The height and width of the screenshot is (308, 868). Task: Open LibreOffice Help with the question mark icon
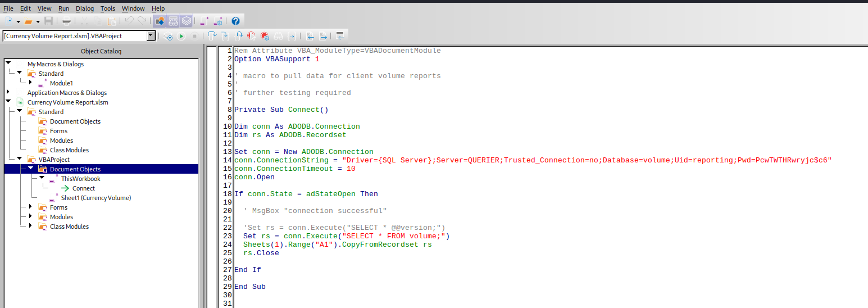[235, 21]
